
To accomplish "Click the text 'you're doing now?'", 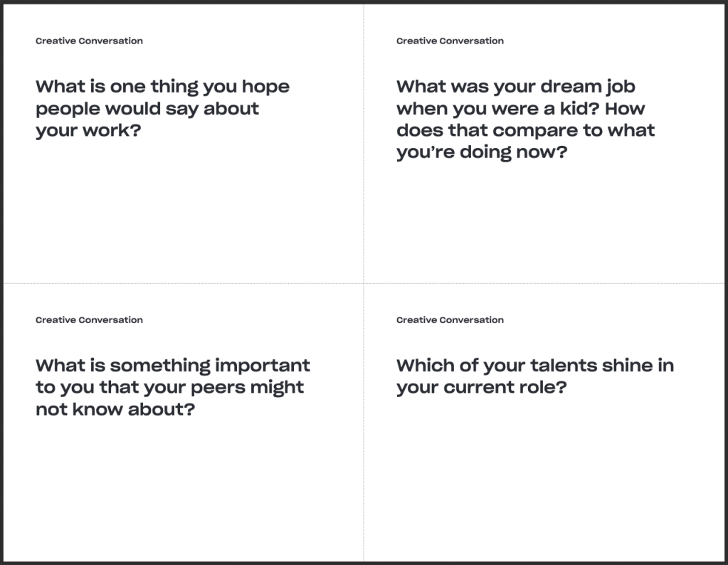I will 482,153.
